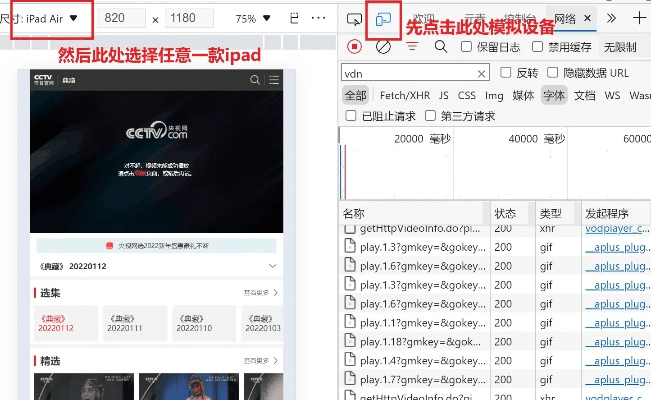
Task: Check the 已阻止请求 checkbox
Action: (350, 115)
